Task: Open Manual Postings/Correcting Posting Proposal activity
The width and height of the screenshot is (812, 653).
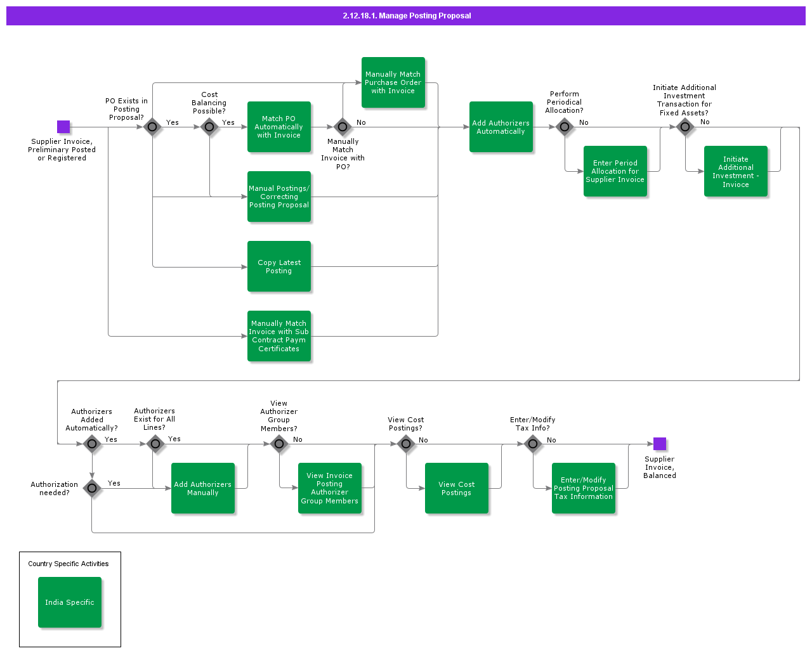Action: pyautogui.click(x=279, y=197)
